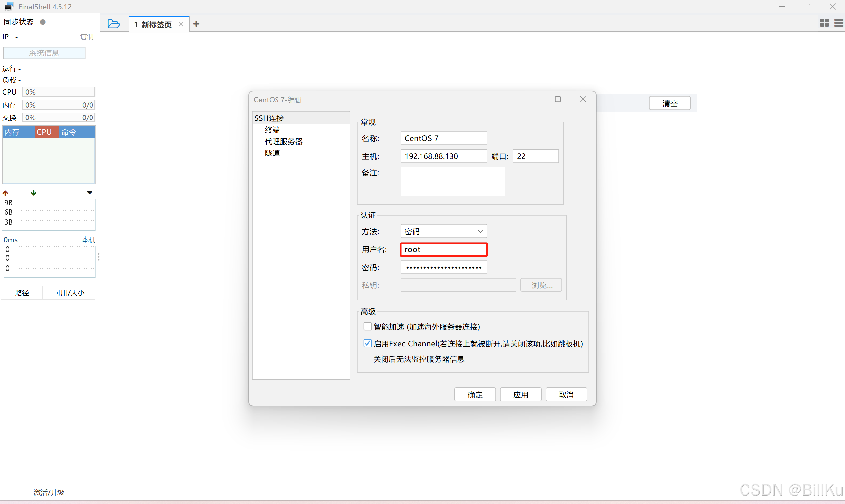Image resolution: width=845 pixels, height=504 pixels.
Task: Click the sync status gray dot
Action: click(43, 22)
